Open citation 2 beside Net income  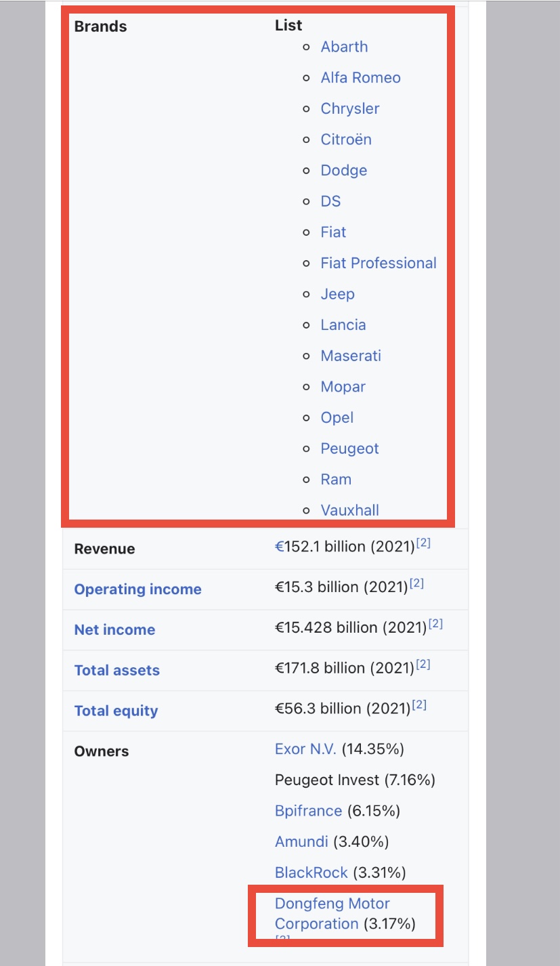click(x=435, y=625)
